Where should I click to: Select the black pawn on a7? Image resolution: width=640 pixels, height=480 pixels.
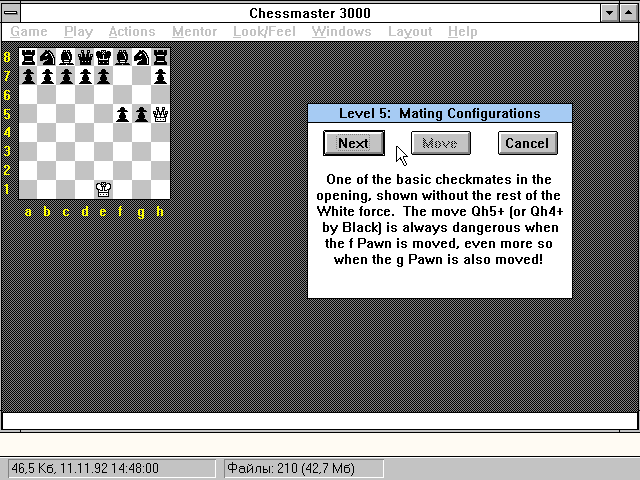click(x=28, y=76)
